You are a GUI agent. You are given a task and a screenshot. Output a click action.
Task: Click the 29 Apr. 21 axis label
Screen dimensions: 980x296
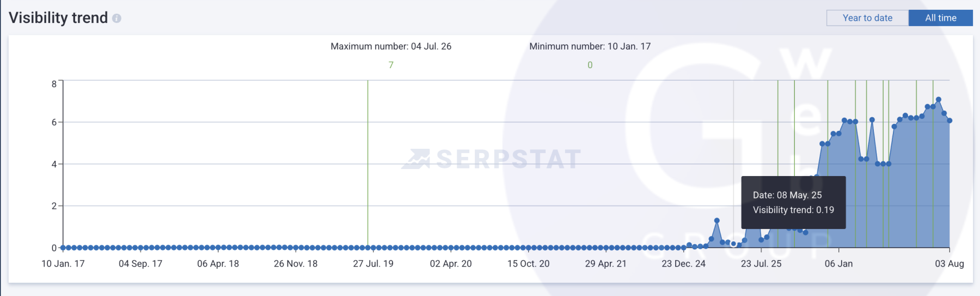point(605,264)
